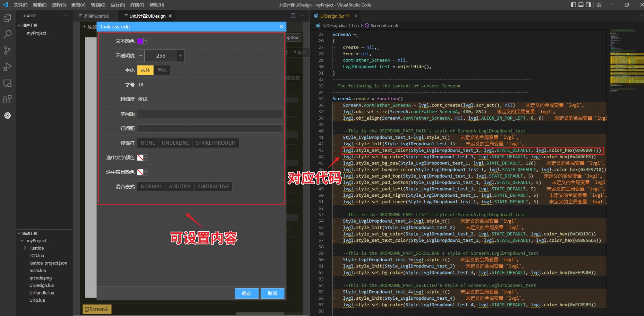Click the 确定 confirm button
Image resolution: width=644 pixels, height=316 pixels.
tap(246, 293)
